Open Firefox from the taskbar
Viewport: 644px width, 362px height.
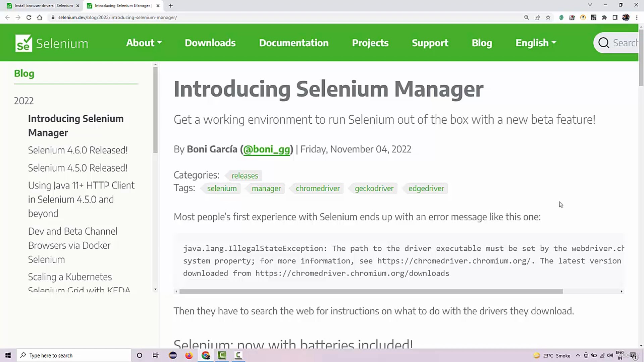point(189,355)
